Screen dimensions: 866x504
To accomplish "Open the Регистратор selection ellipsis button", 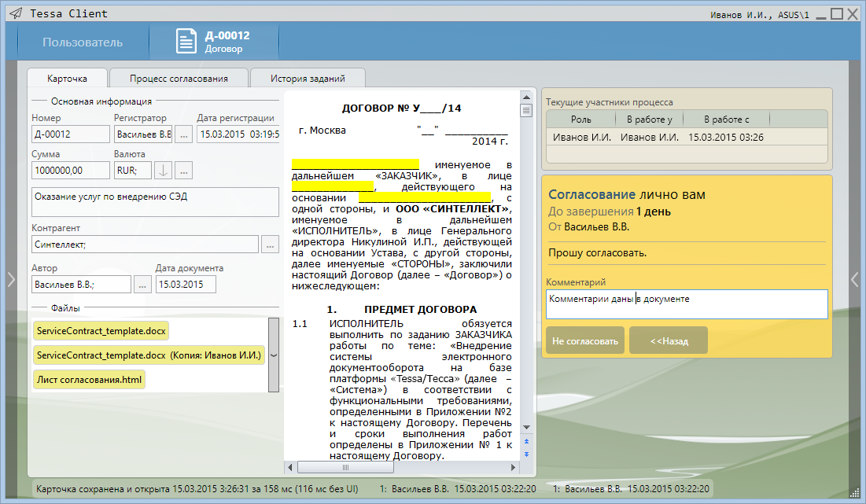I will point(183,134).
